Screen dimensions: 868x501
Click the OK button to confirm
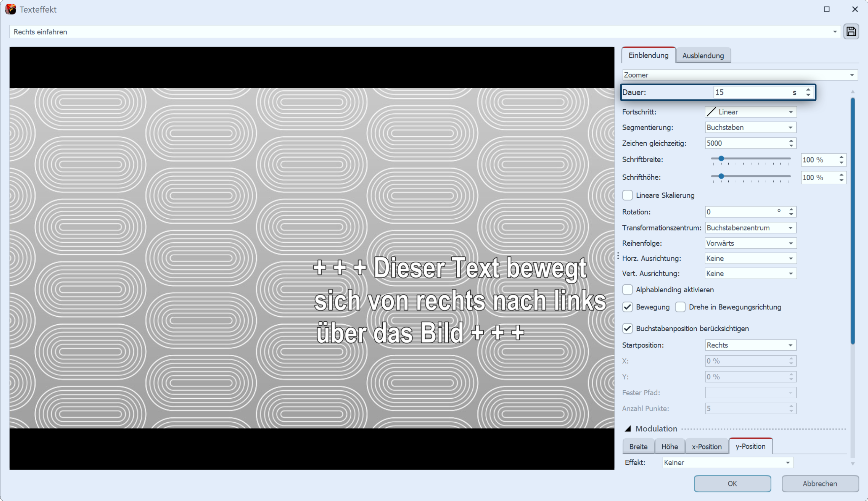coord(733,483)
